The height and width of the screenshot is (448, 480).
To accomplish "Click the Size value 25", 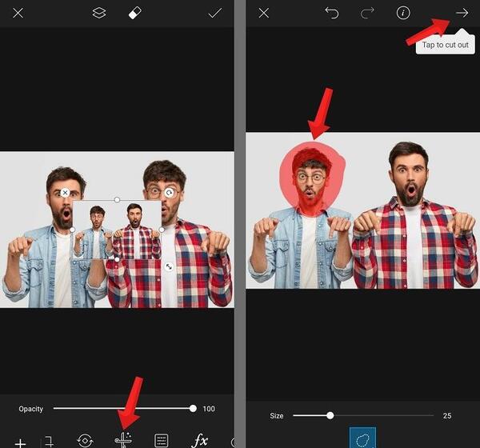I will pyautogui.click(x=447, y=415).
